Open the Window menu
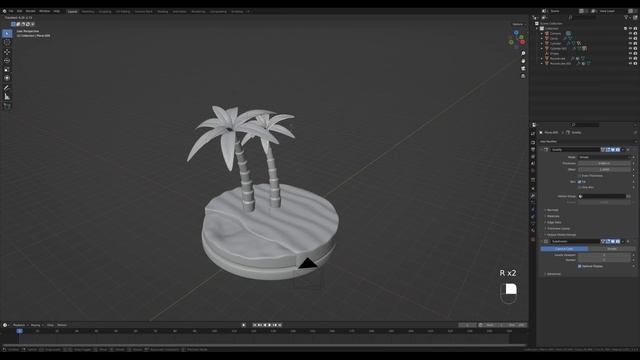Screen dimensions: 640x360 click(44, 11)
